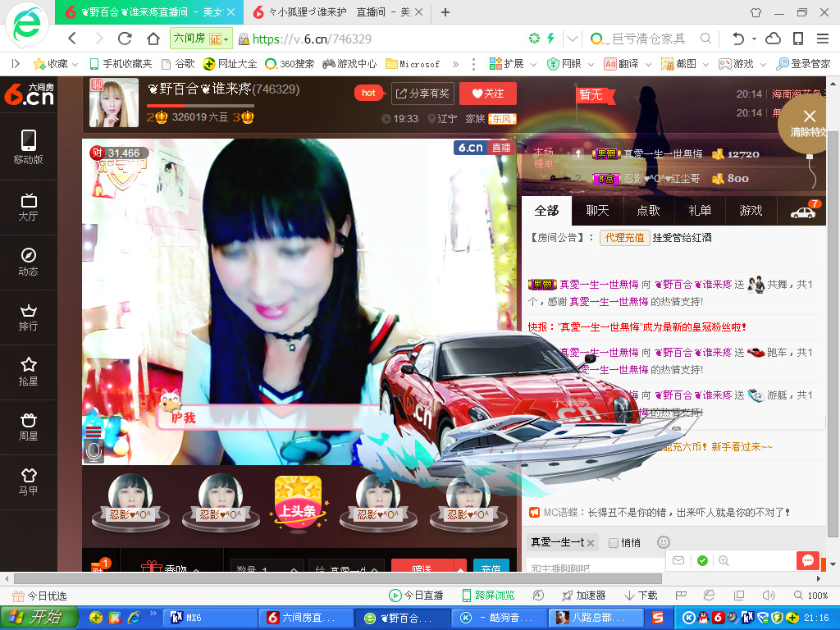Switch to 小狐狸 browser tab
The width and height of the screenshot is (840, 630).
point(337,11)
